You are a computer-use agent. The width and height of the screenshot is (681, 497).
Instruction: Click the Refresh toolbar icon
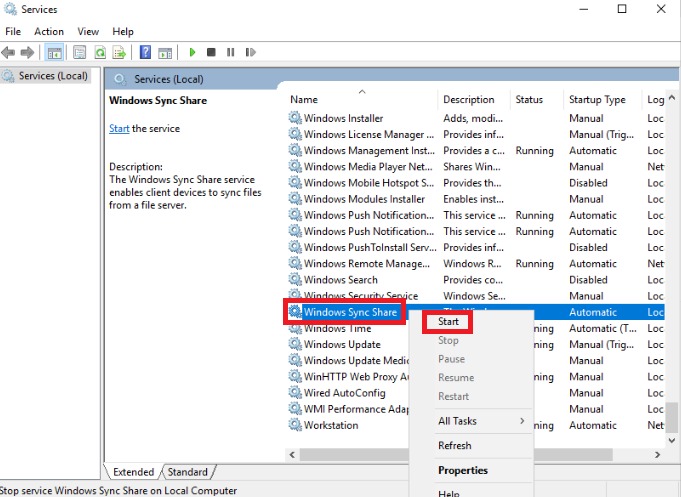pyautogui.click(x=100, y=53)
